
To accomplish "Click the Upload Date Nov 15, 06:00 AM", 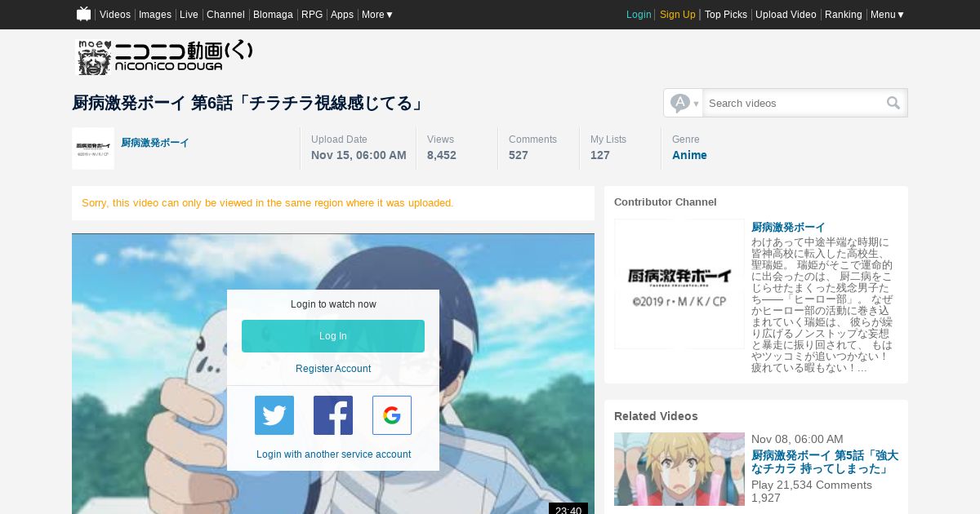I will (359, 155).
